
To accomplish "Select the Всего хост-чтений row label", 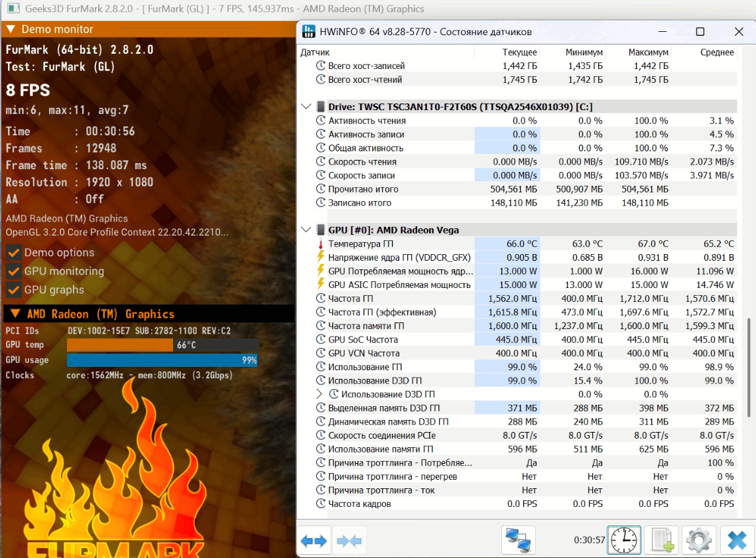I will 365,80.
